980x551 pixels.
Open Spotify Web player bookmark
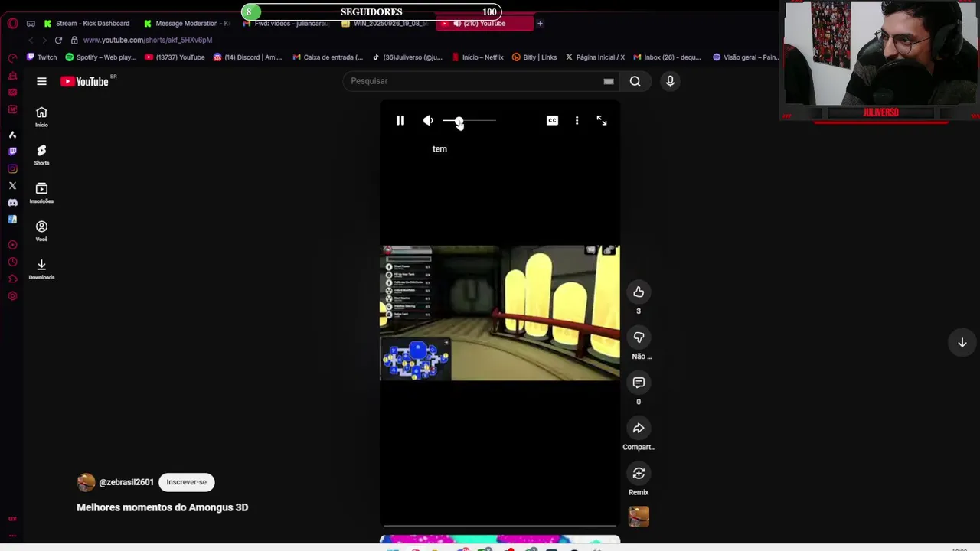click(x=100, y=57)
